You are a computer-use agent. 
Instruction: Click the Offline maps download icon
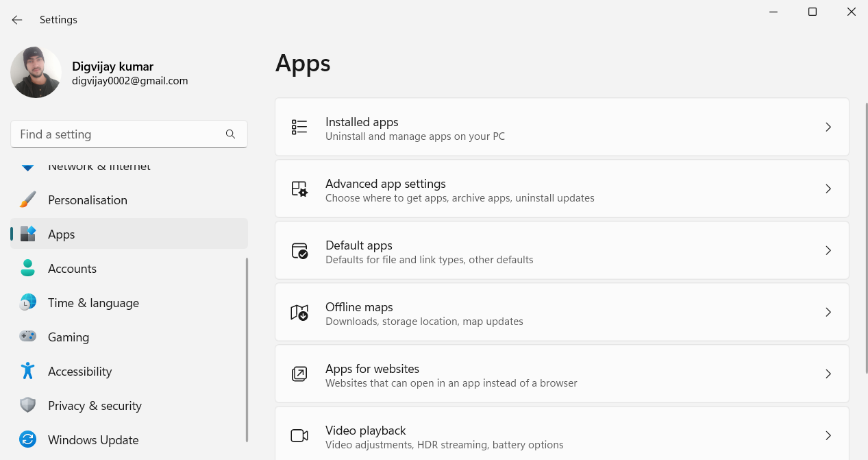pos(299,312)
